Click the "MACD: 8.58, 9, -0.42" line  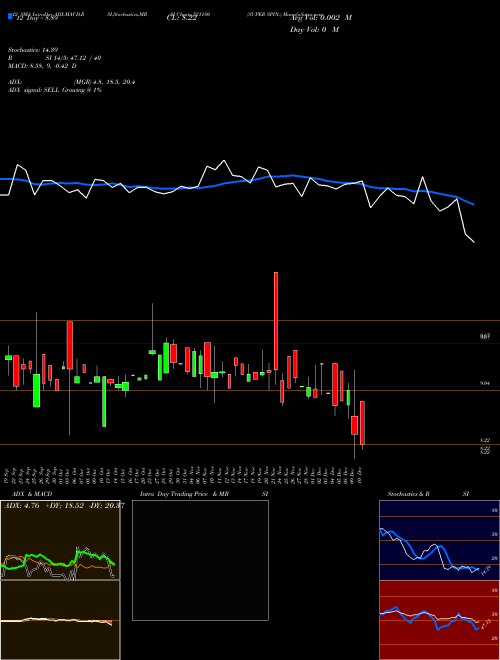click(42, 66)
